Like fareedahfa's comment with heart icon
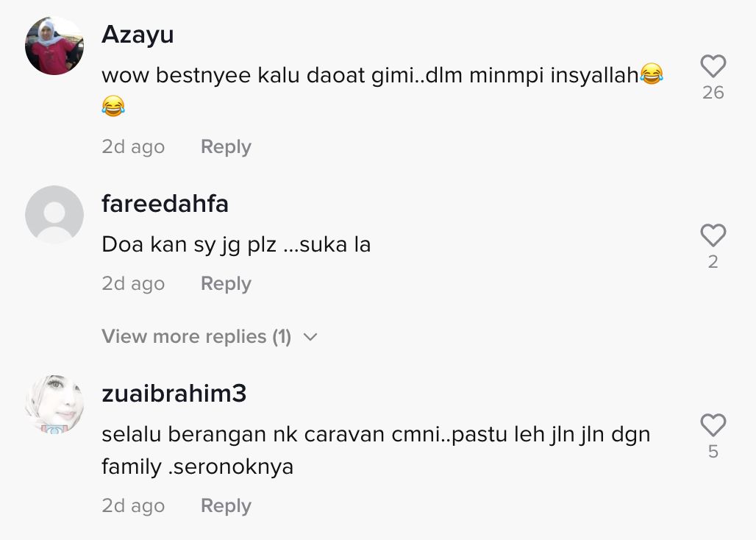This screenshot has width=756, height=540. pyautogui.click(x=713, y=235)
